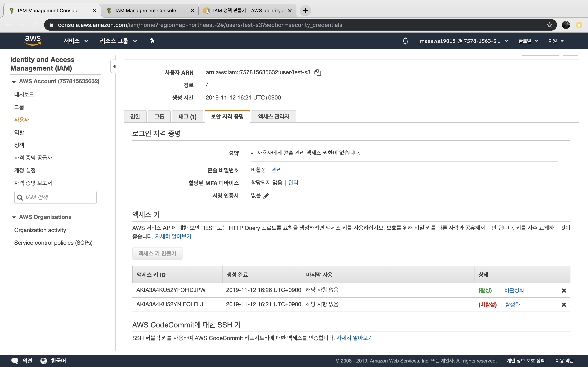This screenshot has height=367, width=588.
Task: Open 정책 in the IAM sidebar
Action: (x=19, y=145)
